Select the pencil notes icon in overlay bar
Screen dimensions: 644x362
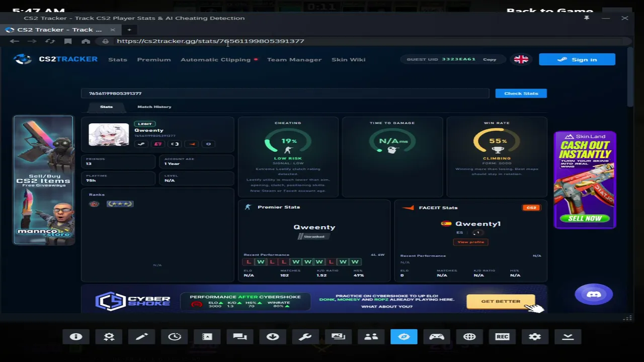click(x=141, y=337)
